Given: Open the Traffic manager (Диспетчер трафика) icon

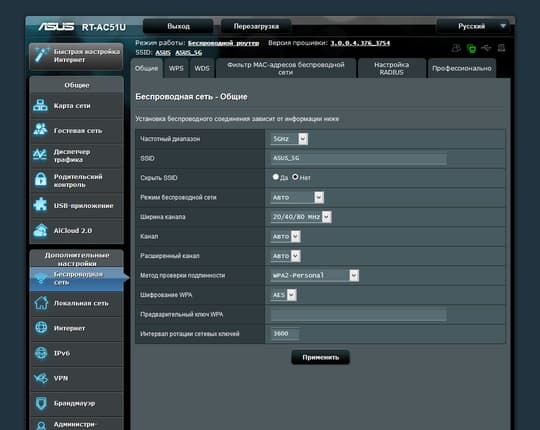Looking at the screenshot, I should click(40, 155).
